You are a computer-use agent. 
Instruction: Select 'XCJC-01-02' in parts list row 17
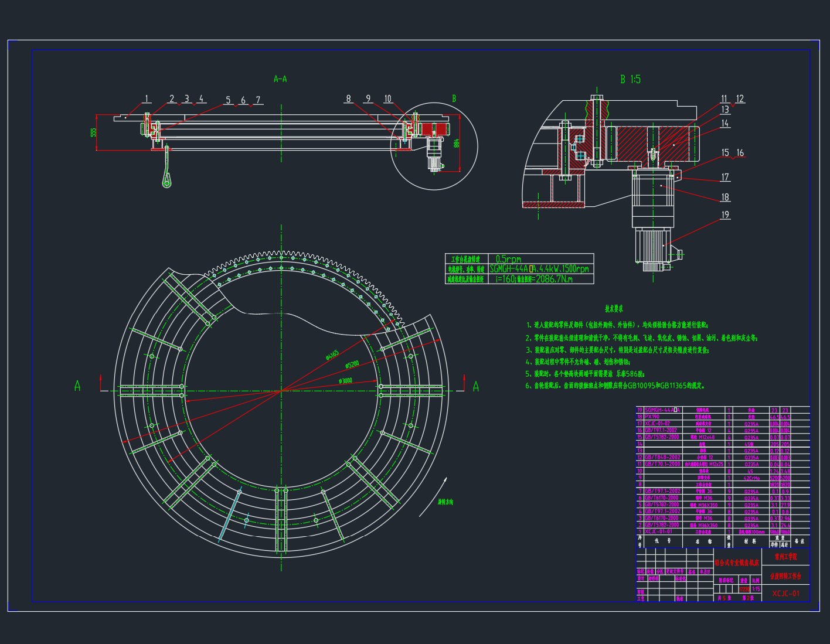pos(658,424)
